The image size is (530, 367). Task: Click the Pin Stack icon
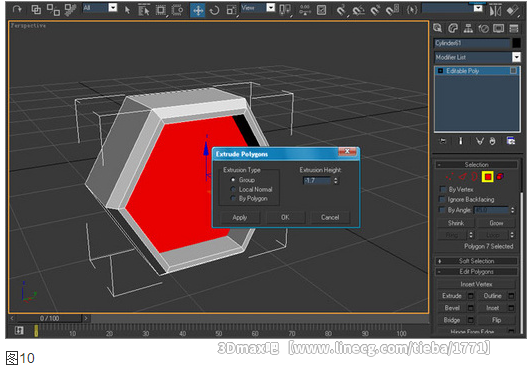point(443,141)
